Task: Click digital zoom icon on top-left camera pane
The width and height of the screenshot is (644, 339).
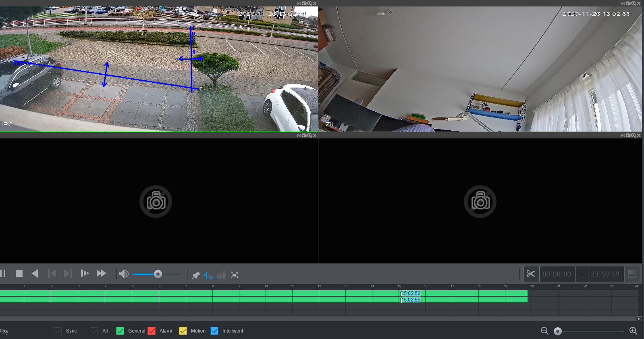Action: click(310, 3)
